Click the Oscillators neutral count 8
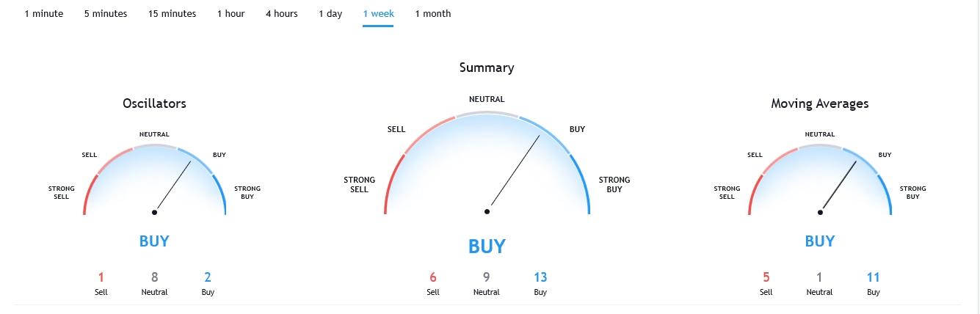Viewport: 980px width, 314px height. click(x=154, y=277)
